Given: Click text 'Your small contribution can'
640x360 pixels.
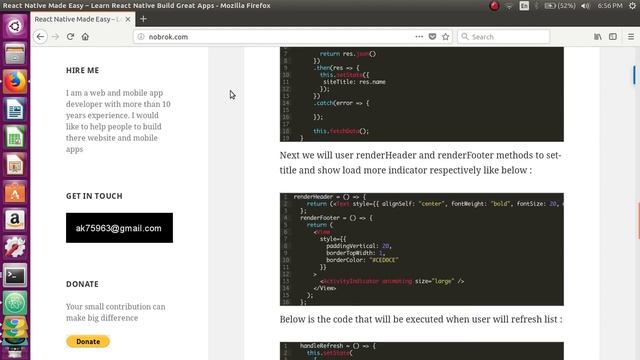Looking at the screenshot, I should pos(116,307).
